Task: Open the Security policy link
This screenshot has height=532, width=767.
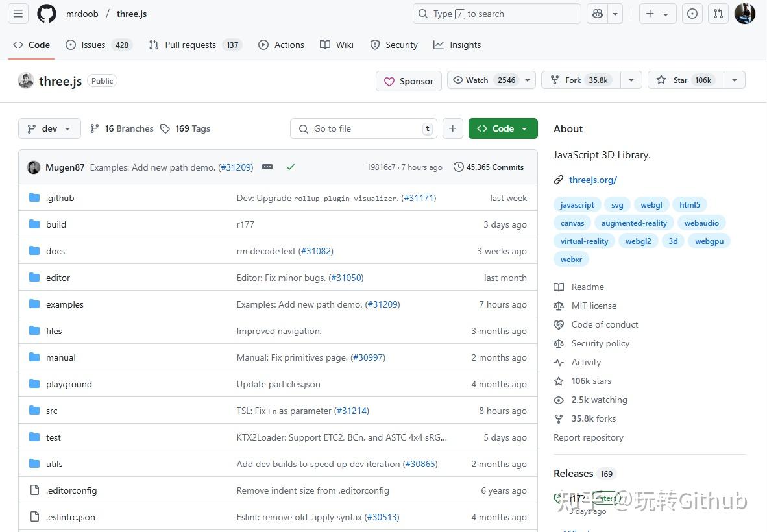Action: coord(592,343)
